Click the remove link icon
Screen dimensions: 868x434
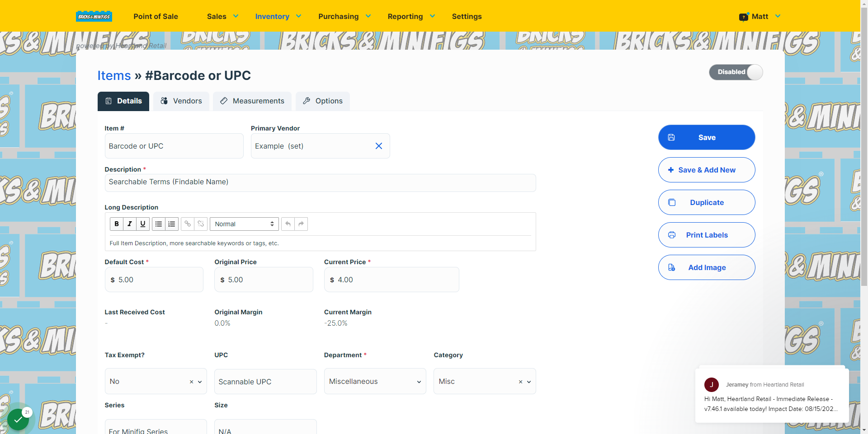click(201, 224)
